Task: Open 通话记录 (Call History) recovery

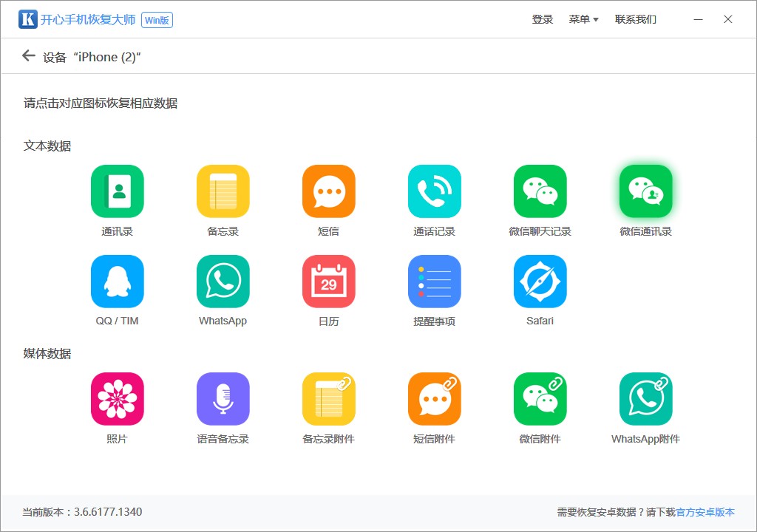Action: pyautogui.click(x=434, y=191)
